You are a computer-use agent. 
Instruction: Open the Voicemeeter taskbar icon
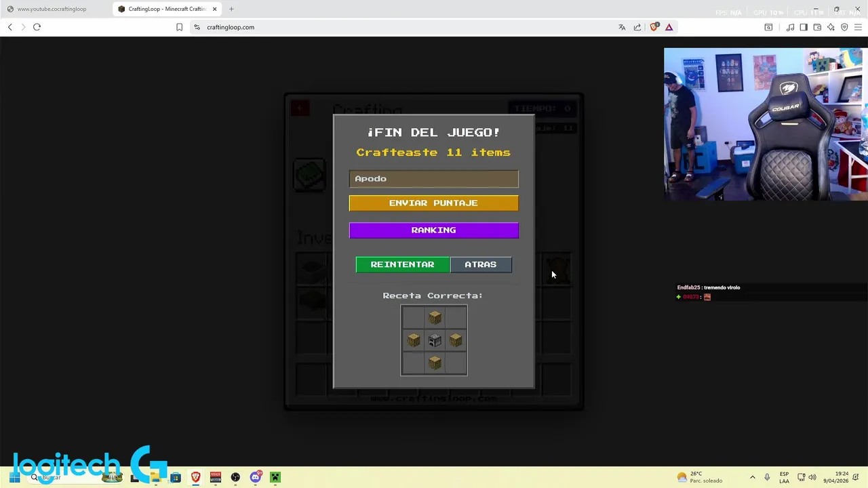[216, 477]
